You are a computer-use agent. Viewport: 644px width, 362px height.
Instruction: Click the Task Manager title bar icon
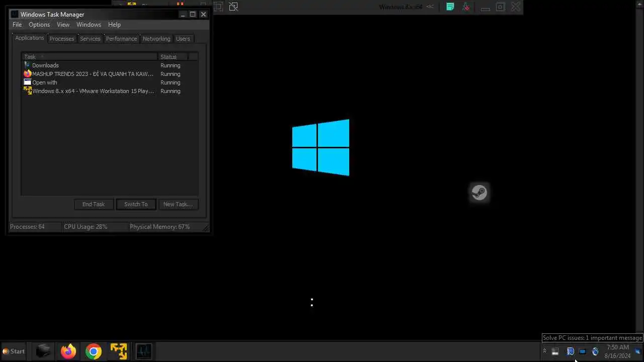coord(15,14)
